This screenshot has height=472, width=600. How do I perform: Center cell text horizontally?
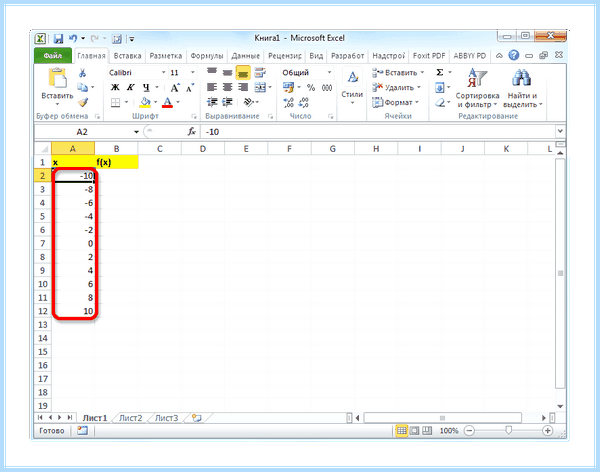pyautogui.click(x=228, y=87)
